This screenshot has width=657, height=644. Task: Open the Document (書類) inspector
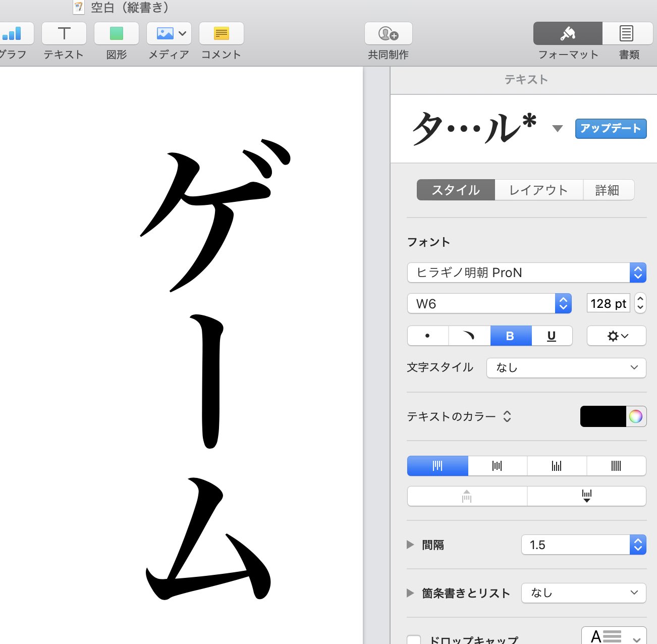point(628,34)
